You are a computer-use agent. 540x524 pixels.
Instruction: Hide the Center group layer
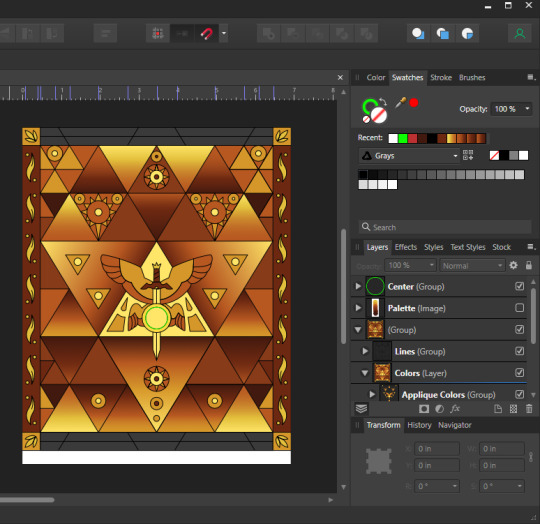pos(520,286)
